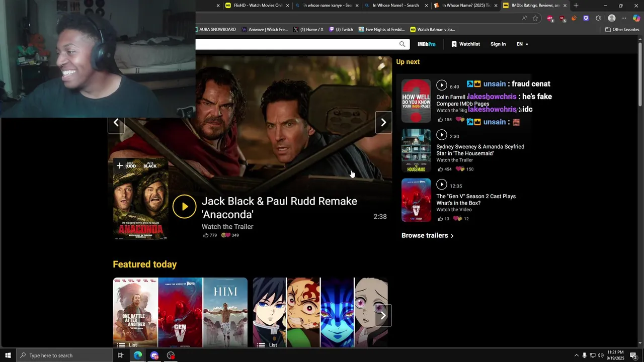Screen dimensions: 644x362
Task: Advance to the next featured trailer slide
Action: click(383, 123)
